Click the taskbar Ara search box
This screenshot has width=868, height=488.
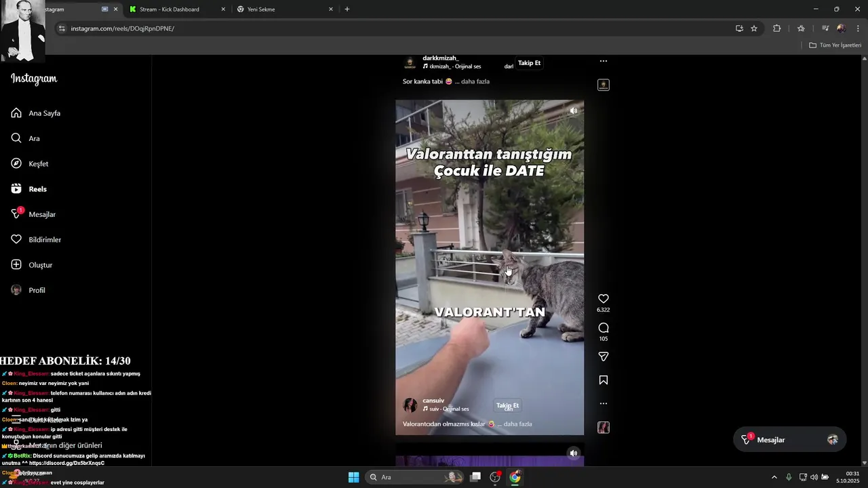pos(416,477)
